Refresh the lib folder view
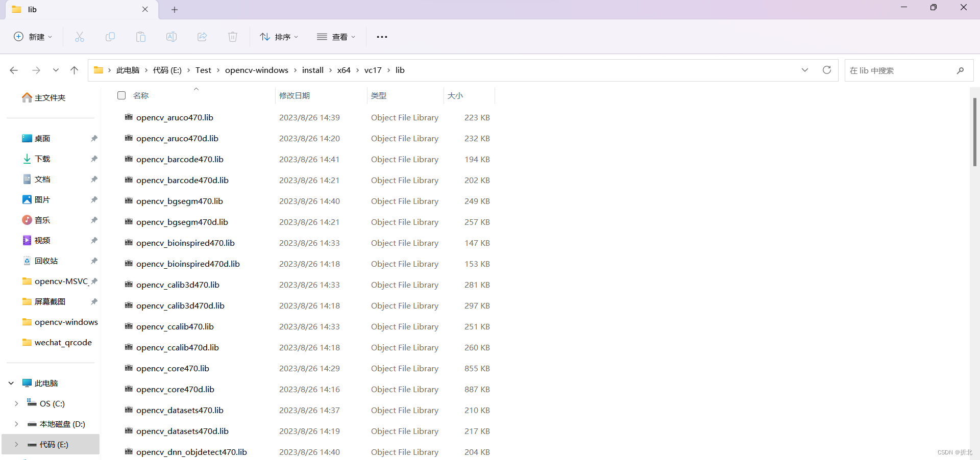 click(827, 70)
